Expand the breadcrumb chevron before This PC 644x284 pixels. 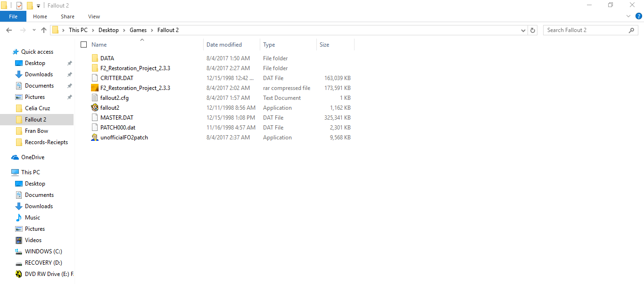[x=63, y=30]
